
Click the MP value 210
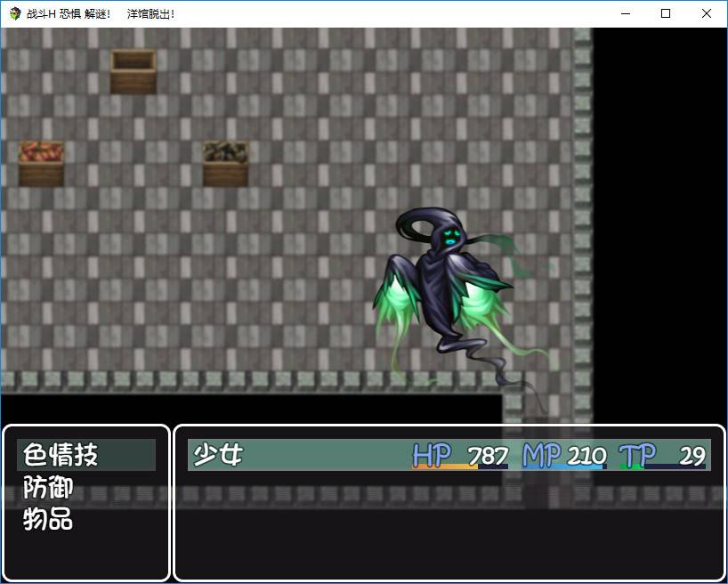586,456
